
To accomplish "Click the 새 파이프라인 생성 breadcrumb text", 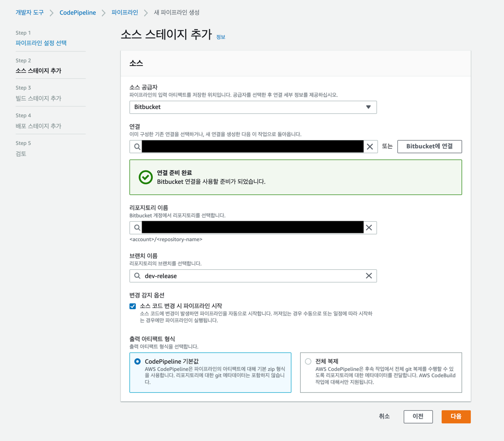I will tap(177, 13).
